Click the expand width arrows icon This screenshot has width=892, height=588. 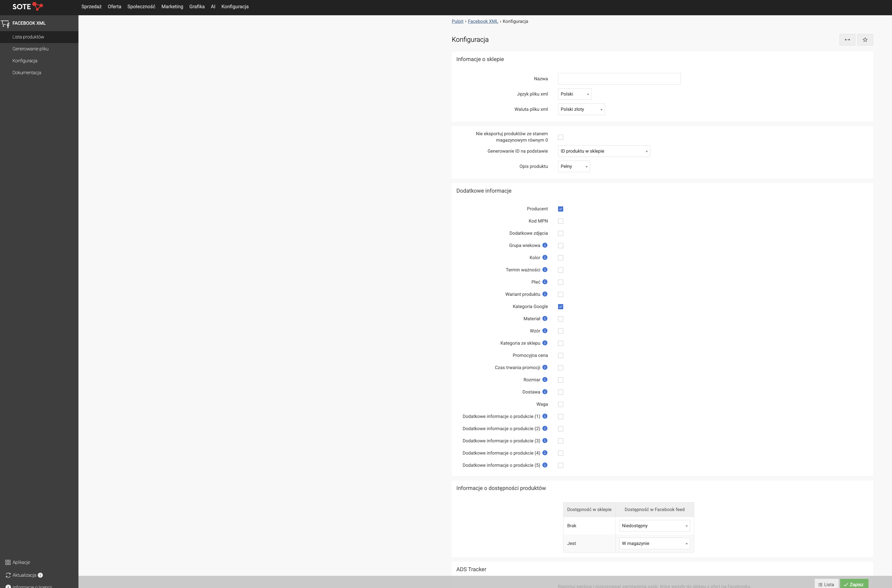847,40
